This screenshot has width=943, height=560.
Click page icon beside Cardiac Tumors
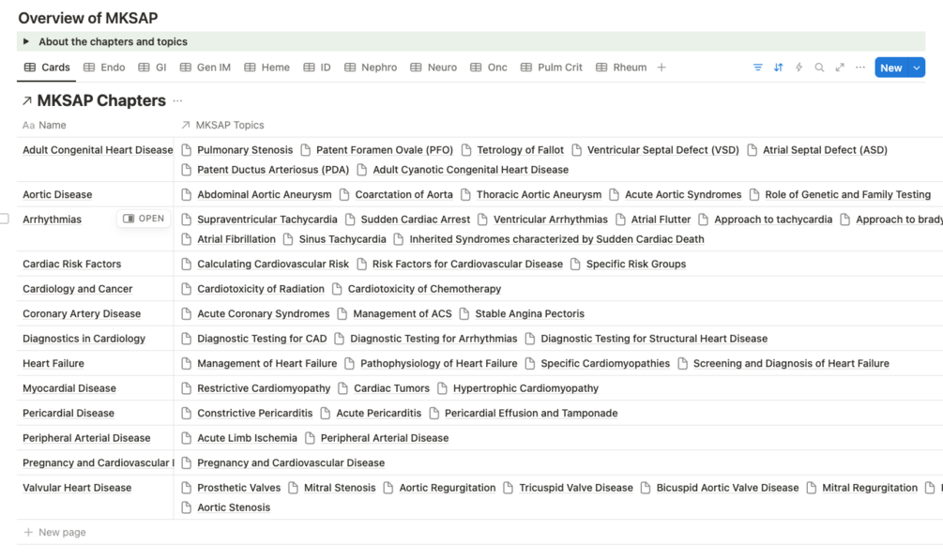coord(342,388)
